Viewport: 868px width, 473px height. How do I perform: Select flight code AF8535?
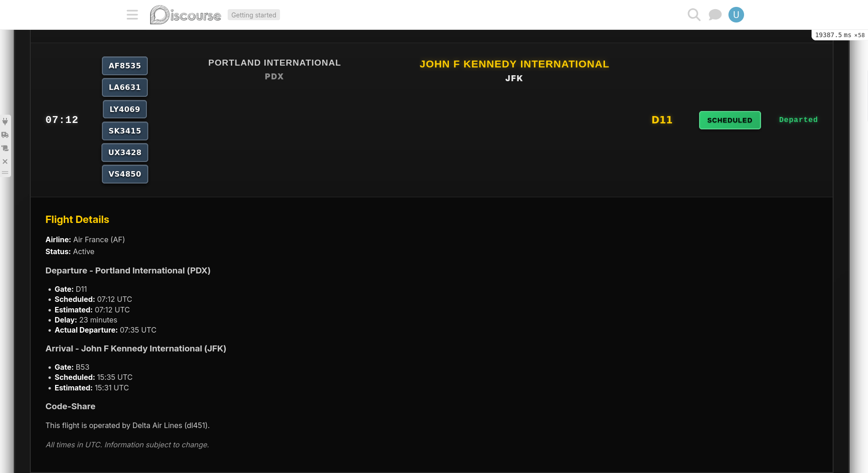coord(124,66)
